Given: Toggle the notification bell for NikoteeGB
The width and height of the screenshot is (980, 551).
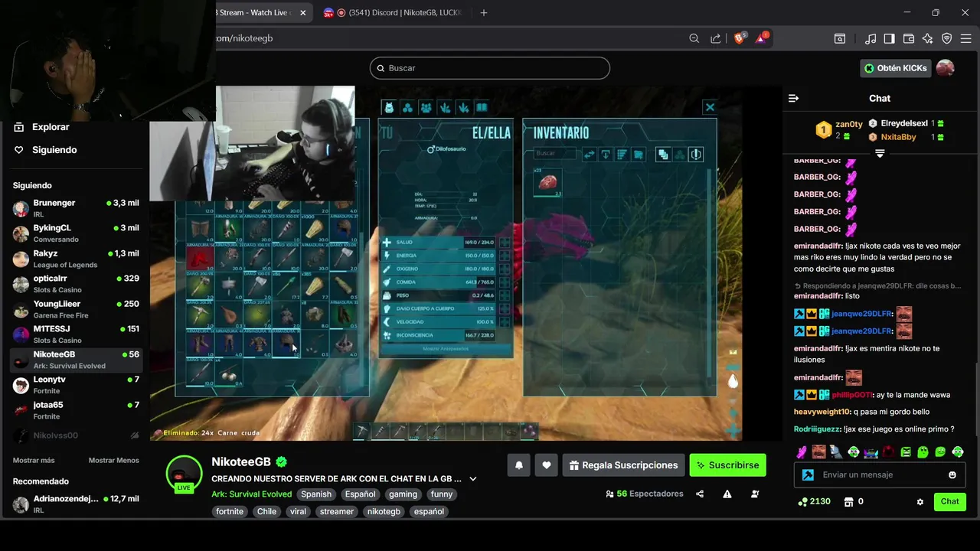Looking at the screenshot, I should pyautogui.click(x=519, y=465).
